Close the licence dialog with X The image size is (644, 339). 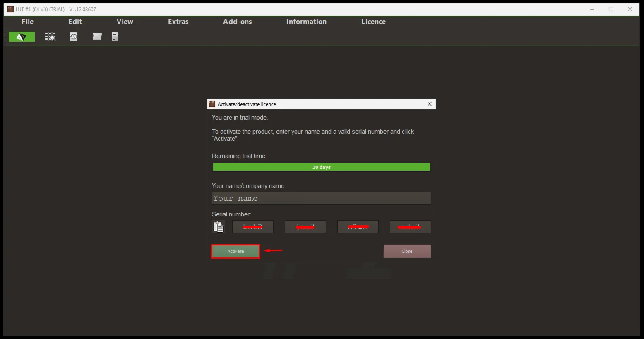[x=429, y=104]
